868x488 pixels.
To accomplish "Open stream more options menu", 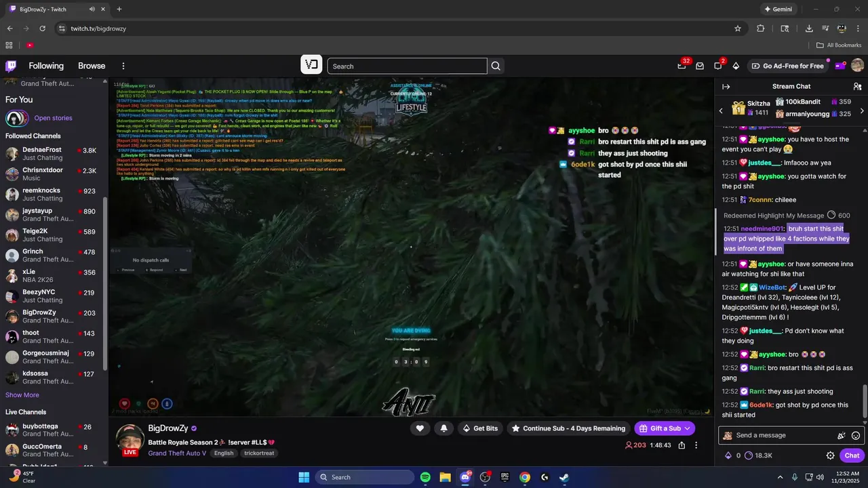I will click(x=696, y=445).
